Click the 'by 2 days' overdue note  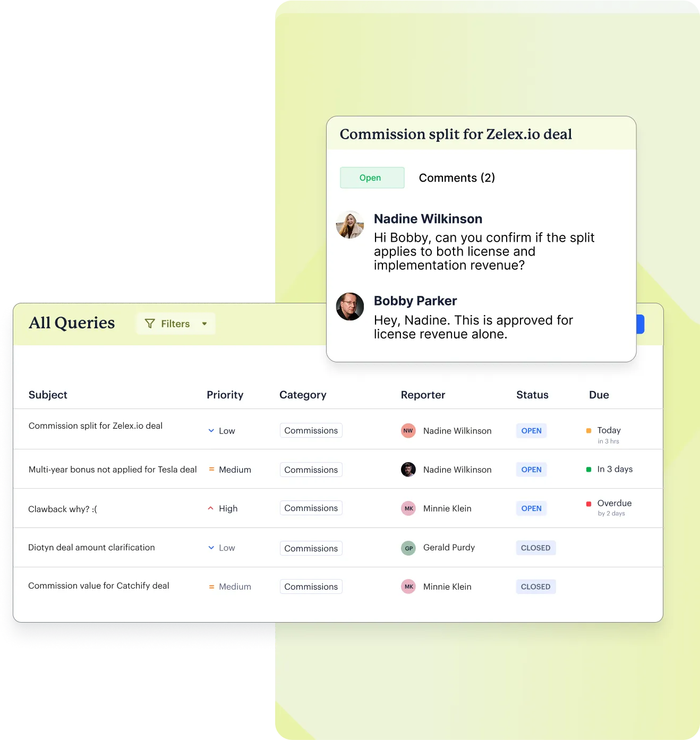[611, 513]
